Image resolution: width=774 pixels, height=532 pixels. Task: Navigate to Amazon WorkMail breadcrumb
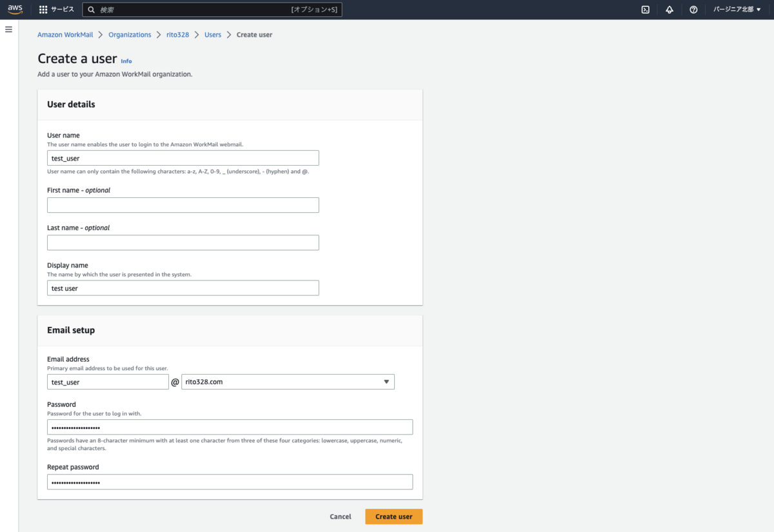point(64,34)
